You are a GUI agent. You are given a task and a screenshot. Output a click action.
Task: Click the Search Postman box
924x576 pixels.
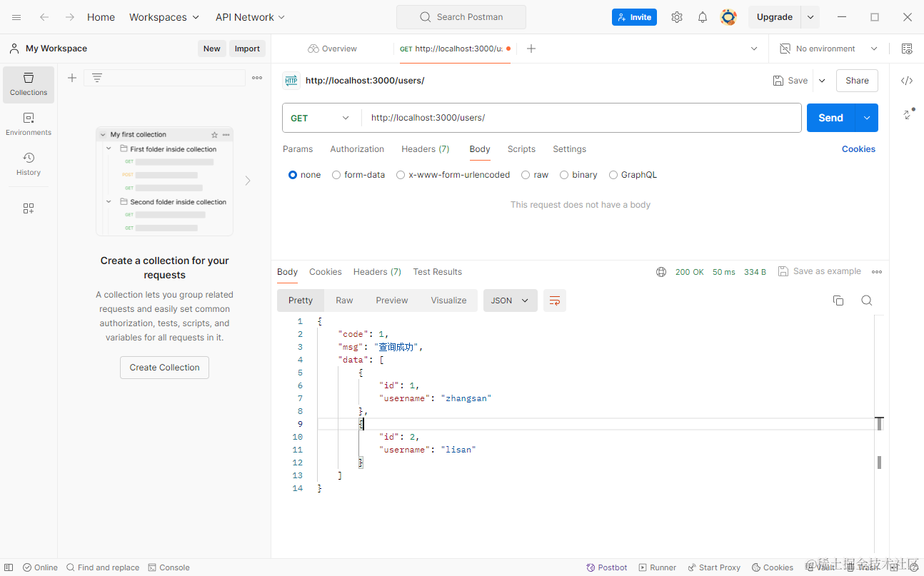pyautogui.click(x=461, y=17)
